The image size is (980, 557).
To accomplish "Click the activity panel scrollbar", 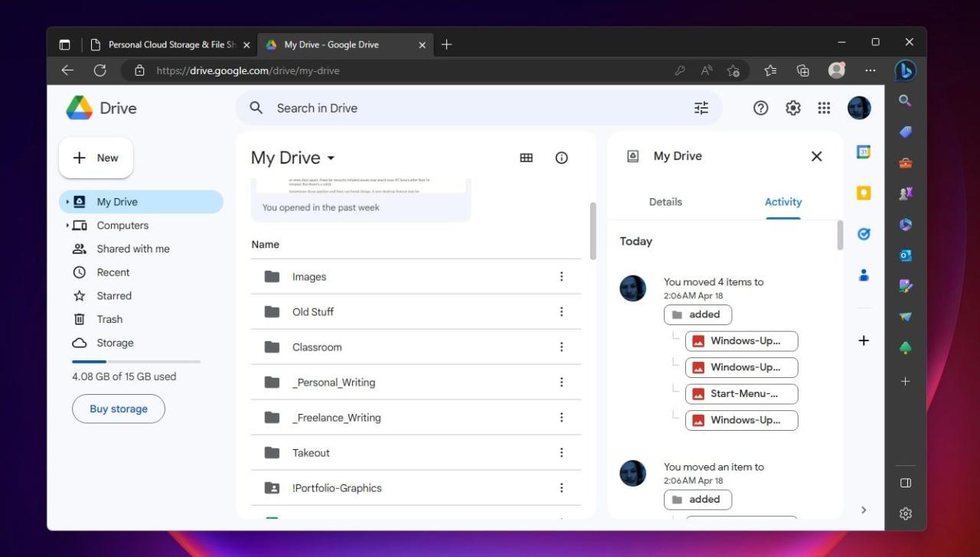I will 840,235.
